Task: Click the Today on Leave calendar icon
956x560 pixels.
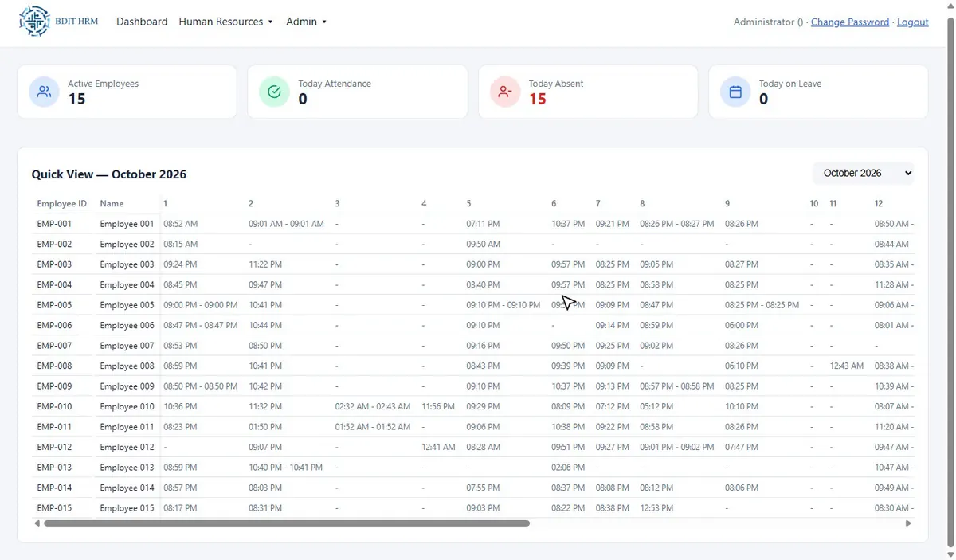Action: tap(735, 92)
